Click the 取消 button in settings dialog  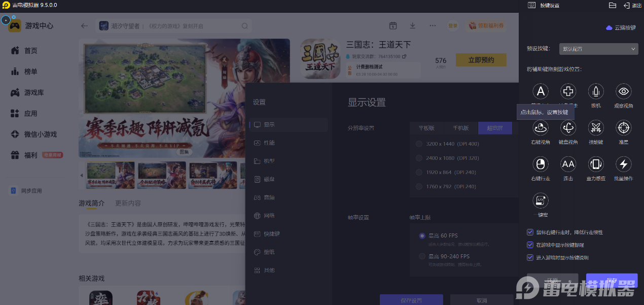pyautogui.click(x=481, y=300)
